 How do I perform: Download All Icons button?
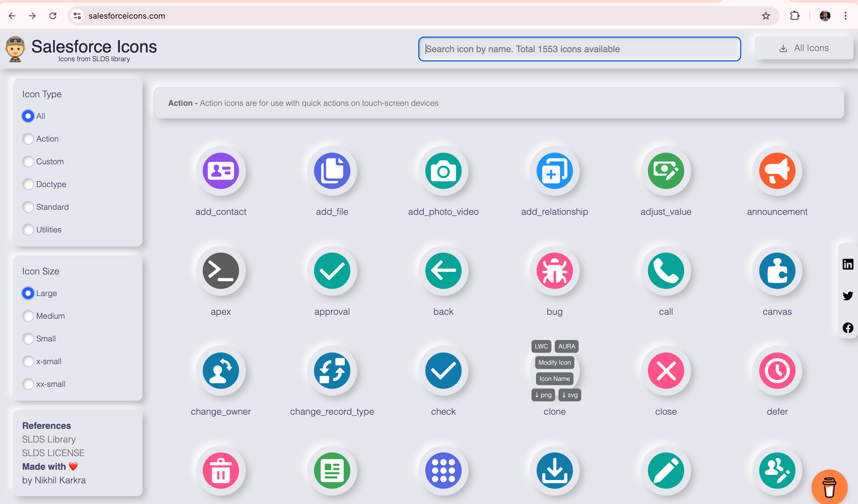[804, 48]
